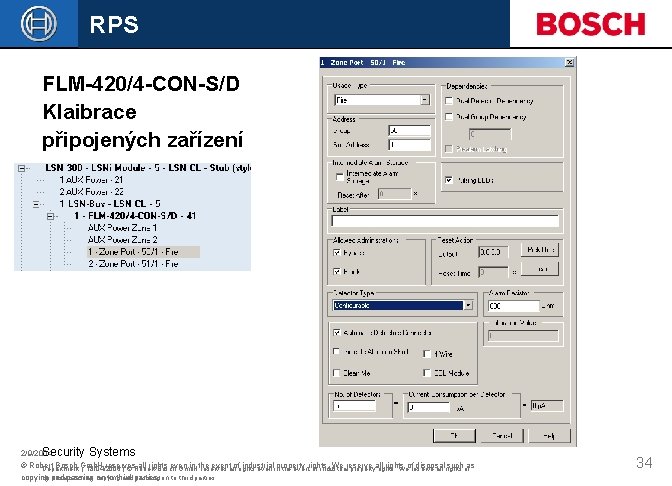
Task: Select 1 FLM-420/4-CON-S/D 41 tree item
Action: pos(135,216)
